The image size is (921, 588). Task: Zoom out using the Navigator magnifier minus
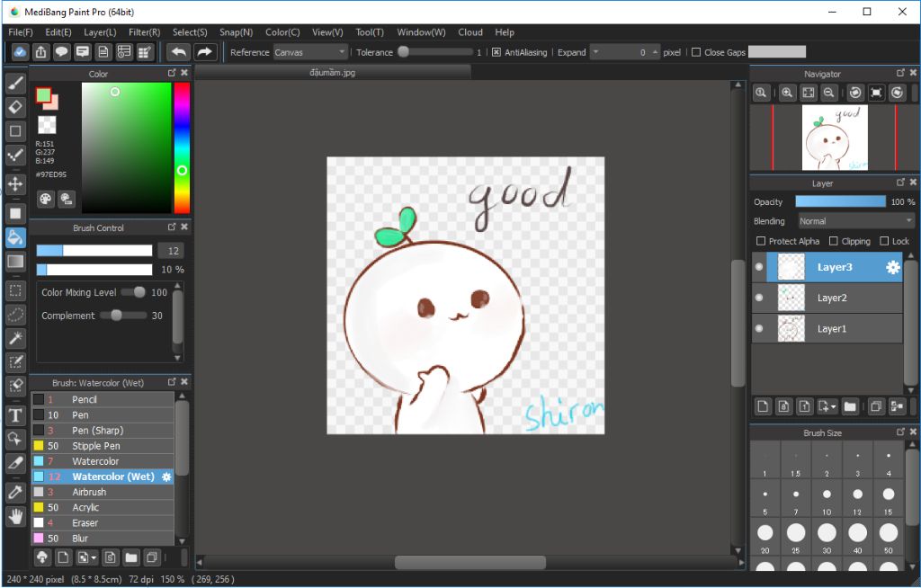click(828, 93)
